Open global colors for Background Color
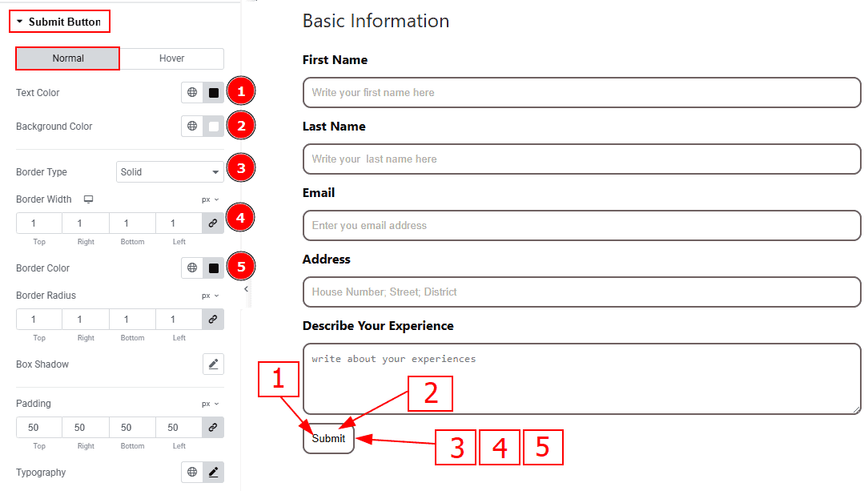This screenshot has height=491, width=868. 192,127
